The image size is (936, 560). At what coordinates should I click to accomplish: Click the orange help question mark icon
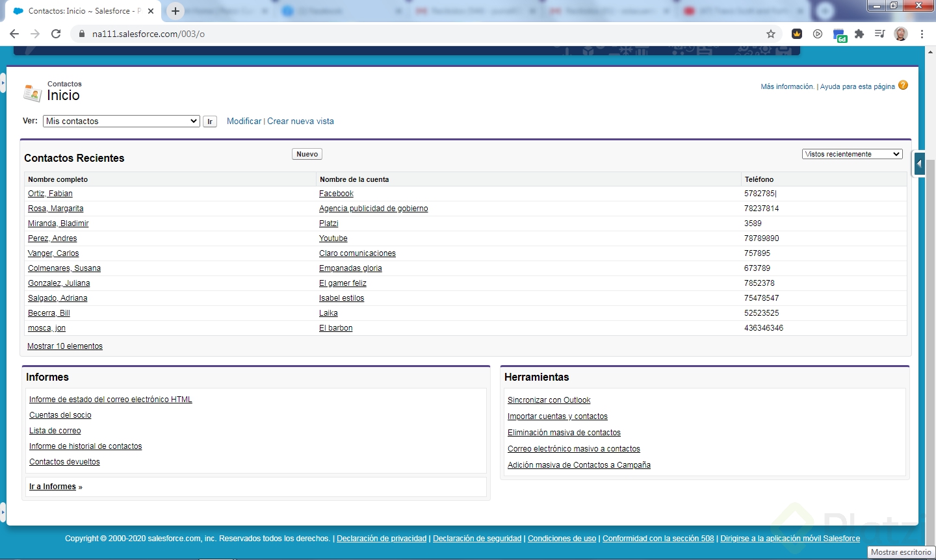903,86
